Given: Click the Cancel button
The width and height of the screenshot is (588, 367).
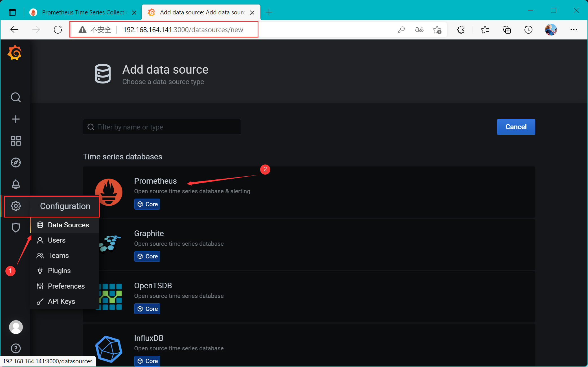Looking at the screenshot, I should [x=516, y=127].
